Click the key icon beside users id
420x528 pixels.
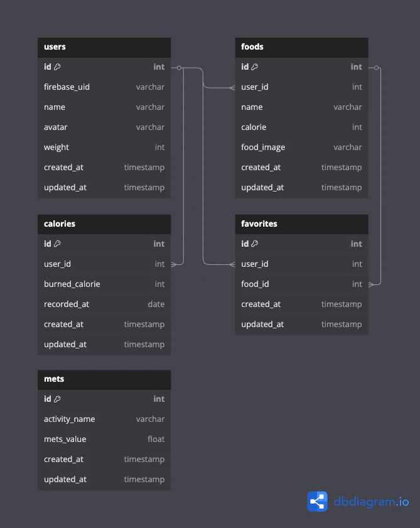click(x=57, y=67)
